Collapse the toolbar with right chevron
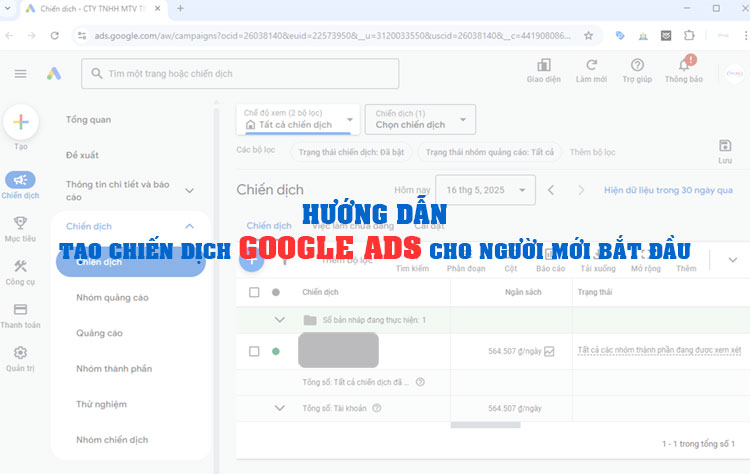750x474 pixels. 732,260
